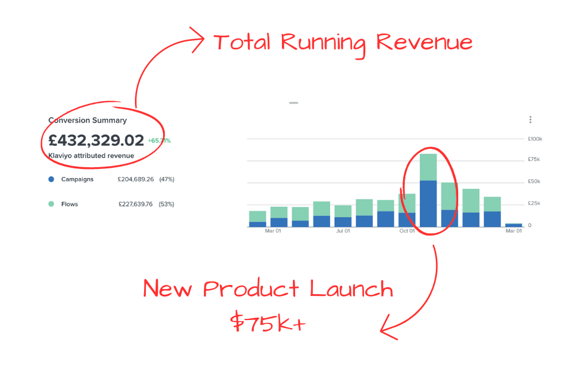Select the Flows legend label
This screenshot has width=588, height=370.
point(69,204)
